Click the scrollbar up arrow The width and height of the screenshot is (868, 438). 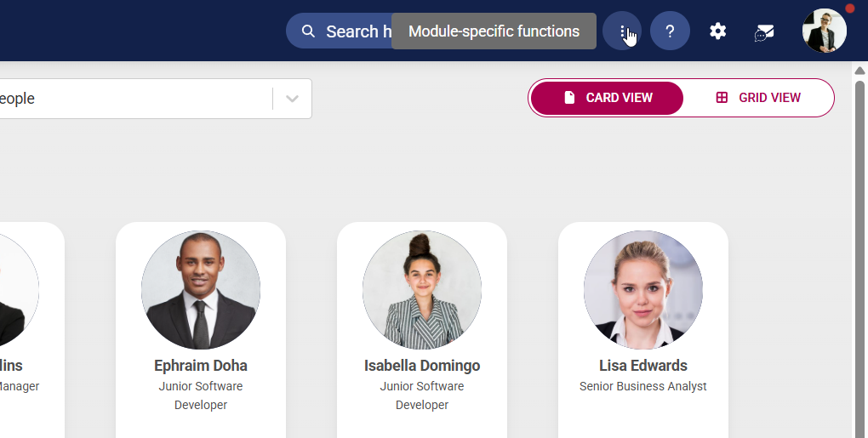[x=859, y=71]
